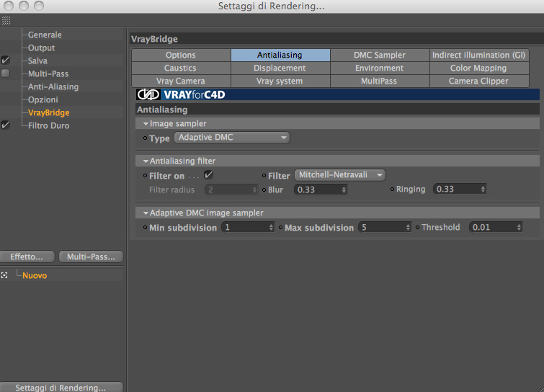
Task: Click the Ringing value stepper arrows
Action: (483, 189)
